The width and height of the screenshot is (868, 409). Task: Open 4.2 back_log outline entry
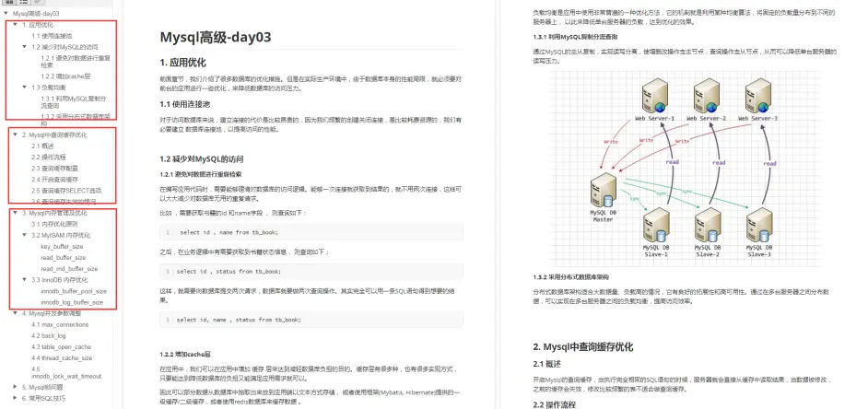click(48, 335)
